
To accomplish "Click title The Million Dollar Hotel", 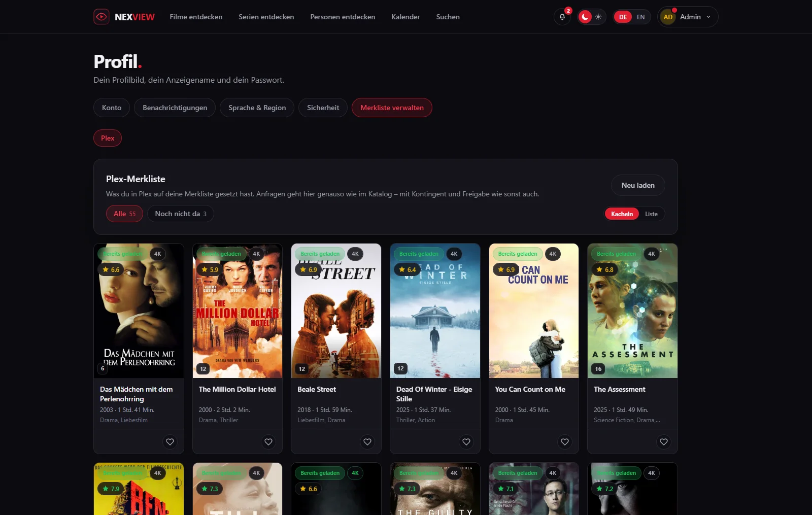I will 237,389.
